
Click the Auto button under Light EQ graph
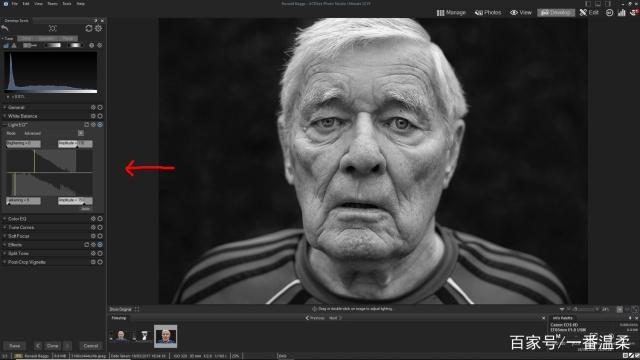pyautogui.click(x=85, y=209)
